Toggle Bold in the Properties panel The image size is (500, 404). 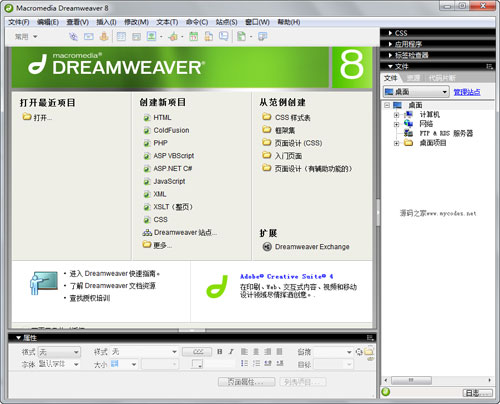click(220, 351)
